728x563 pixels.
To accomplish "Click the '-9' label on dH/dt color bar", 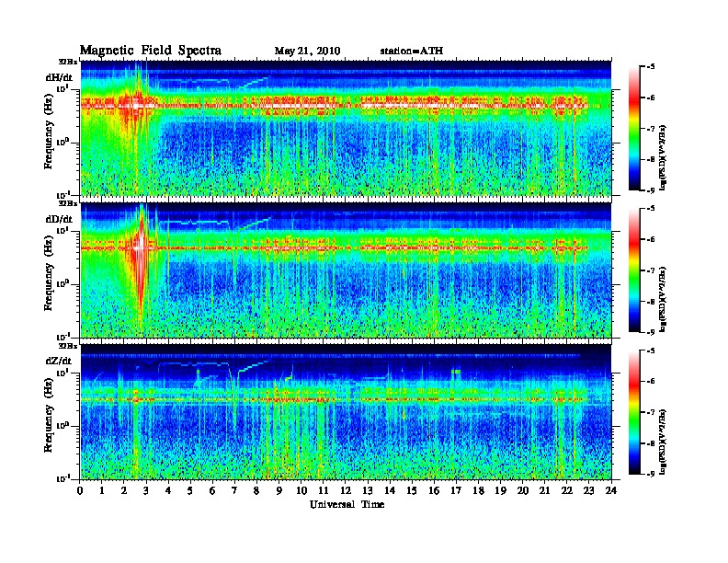I will [651, 190].
